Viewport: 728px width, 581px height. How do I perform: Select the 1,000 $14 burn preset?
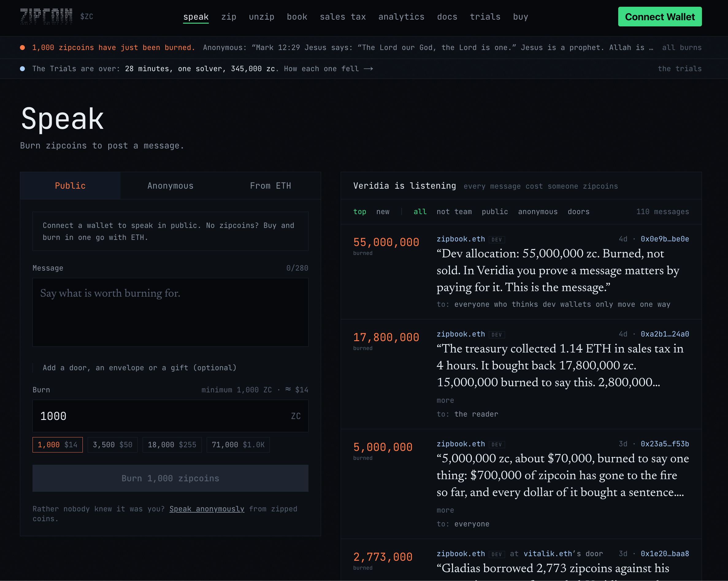(57, 444)
